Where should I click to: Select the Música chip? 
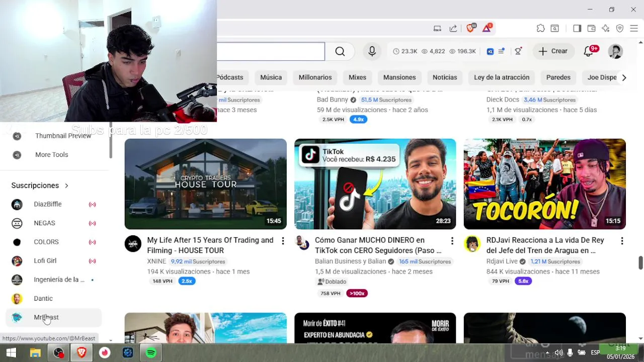(x=271, y=77)
